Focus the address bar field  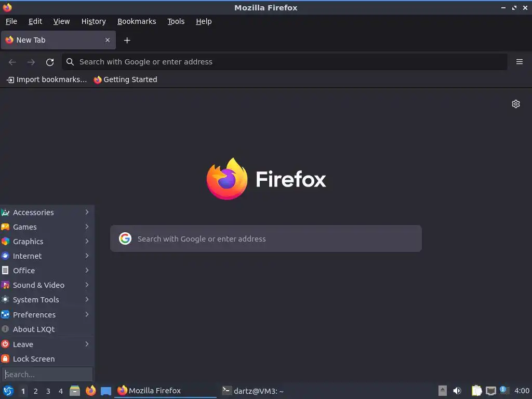coord(284,62)
